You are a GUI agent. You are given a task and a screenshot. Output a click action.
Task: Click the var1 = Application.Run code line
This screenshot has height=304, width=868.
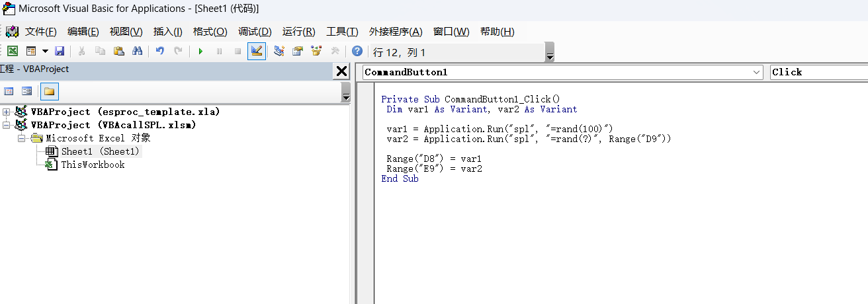[500, 129]
